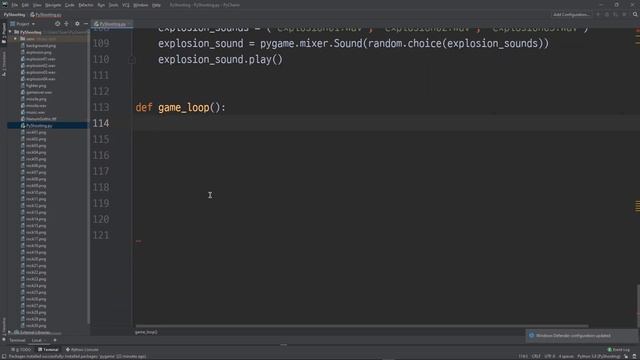The height and width of the screenshot is (360, 640).
Task: Click UTF-8 encoding in status bar
Action: point(550,356)
